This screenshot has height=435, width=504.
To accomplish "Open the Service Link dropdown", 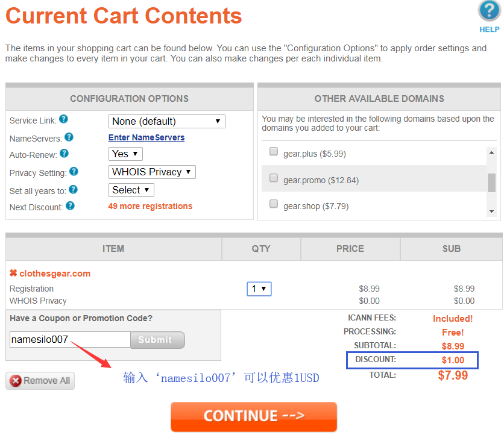I will coord(166,121).
